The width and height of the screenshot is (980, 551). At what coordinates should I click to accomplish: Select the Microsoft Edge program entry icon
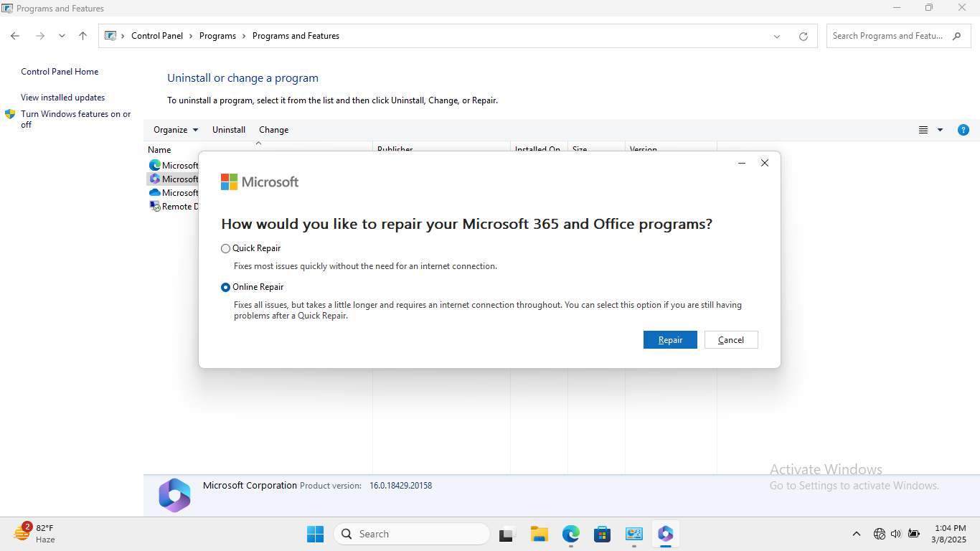click(x=154, y=166)
